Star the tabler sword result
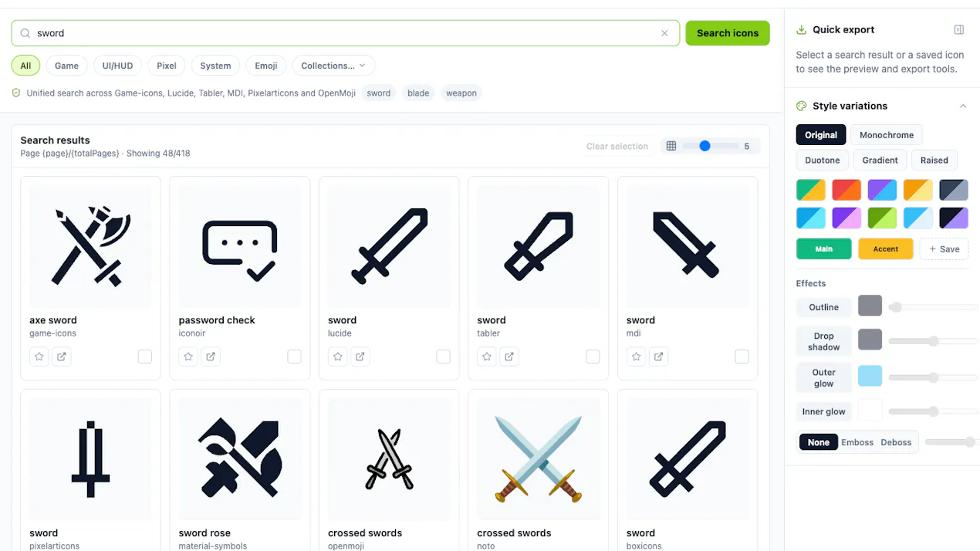This screenshot has height=551, width=980. tap(487, 357)
